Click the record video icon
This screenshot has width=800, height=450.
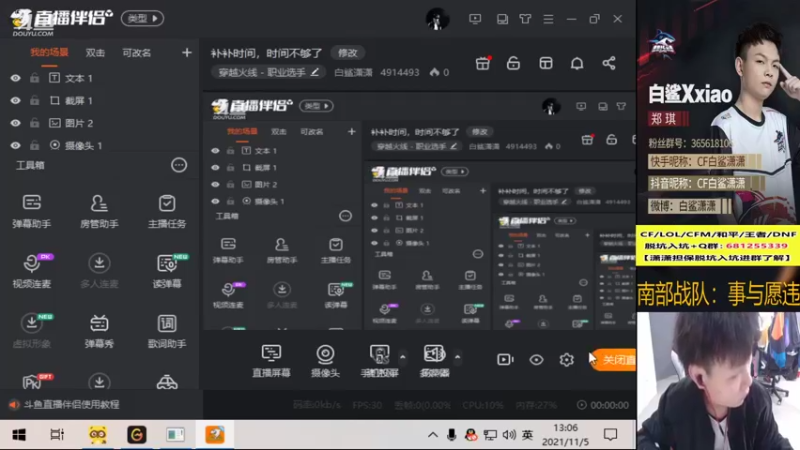(505, 360)
